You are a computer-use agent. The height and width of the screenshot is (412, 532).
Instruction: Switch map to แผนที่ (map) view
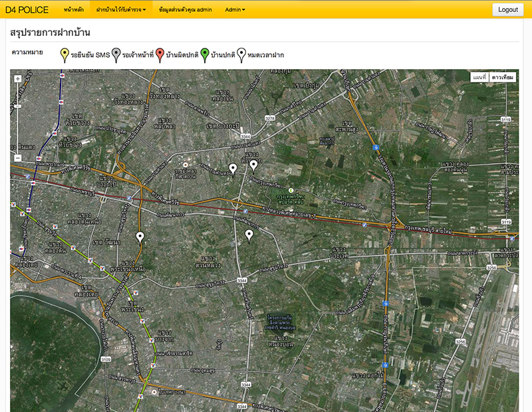click(x=479, y=78)
